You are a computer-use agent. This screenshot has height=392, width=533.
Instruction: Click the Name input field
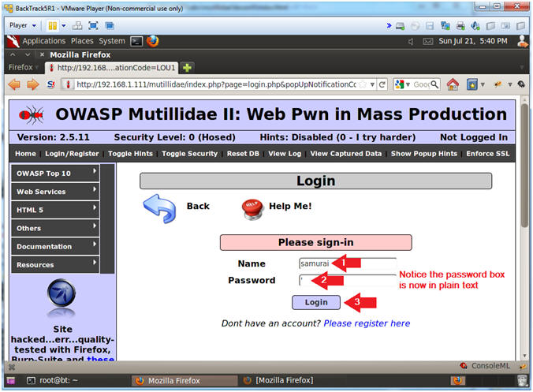(348, 263)
